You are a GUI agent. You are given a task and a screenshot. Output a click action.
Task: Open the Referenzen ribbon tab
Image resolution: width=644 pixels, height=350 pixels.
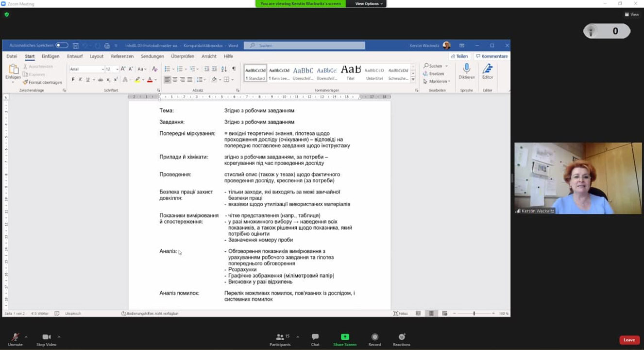[122, 56]
